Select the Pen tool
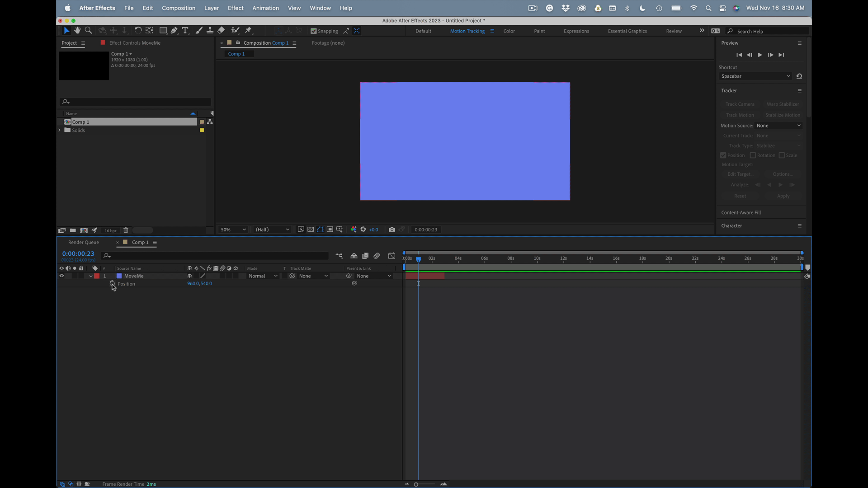The image size is (868, 488). pos(174,30)
